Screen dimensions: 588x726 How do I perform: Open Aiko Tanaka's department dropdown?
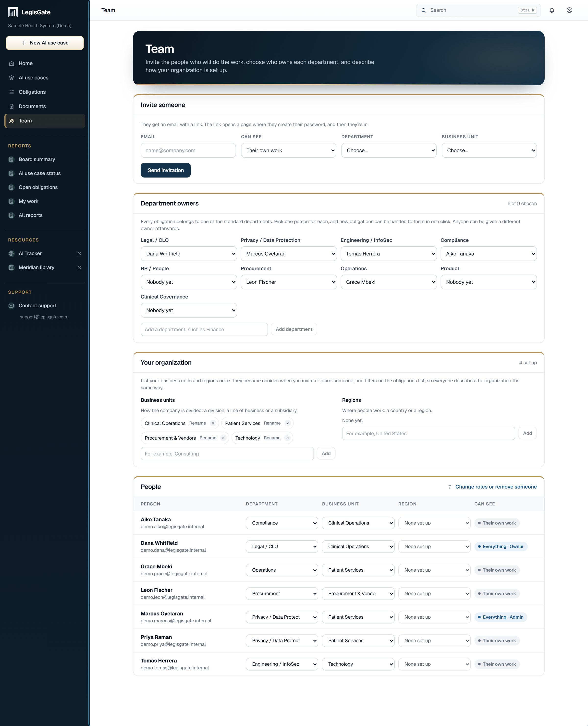[282, 523]
